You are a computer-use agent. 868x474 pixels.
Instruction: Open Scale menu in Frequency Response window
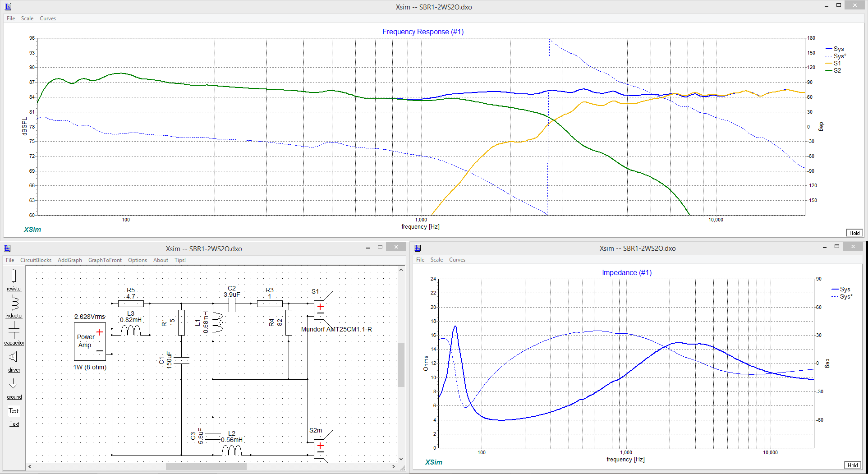(27, 18)
